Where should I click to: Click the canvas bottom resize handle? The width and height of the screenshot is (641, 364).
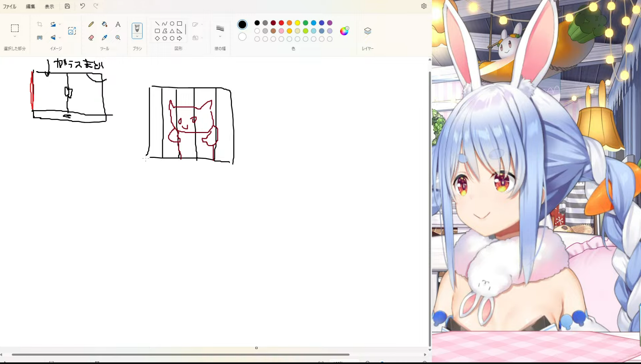click(256, 348)
